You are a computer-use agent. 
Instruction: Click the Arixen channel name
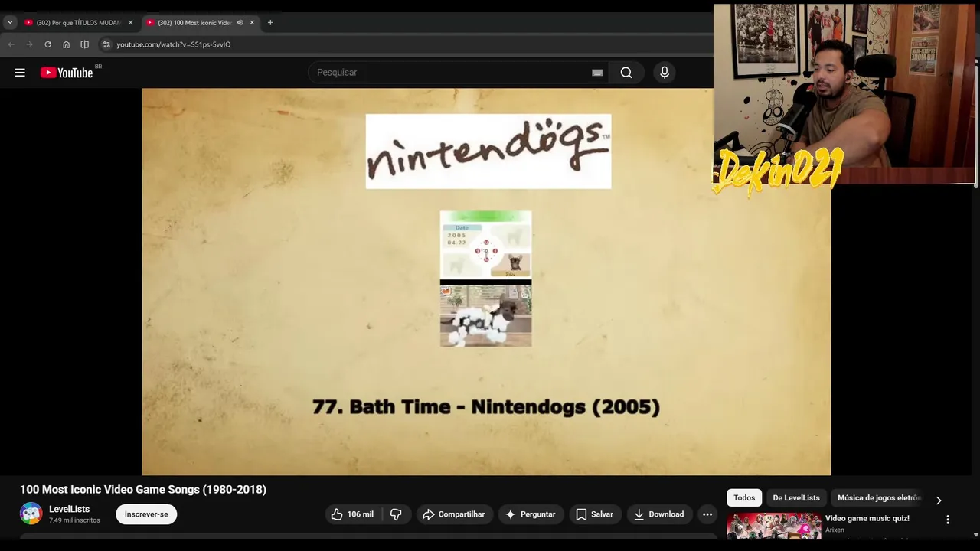835,530
